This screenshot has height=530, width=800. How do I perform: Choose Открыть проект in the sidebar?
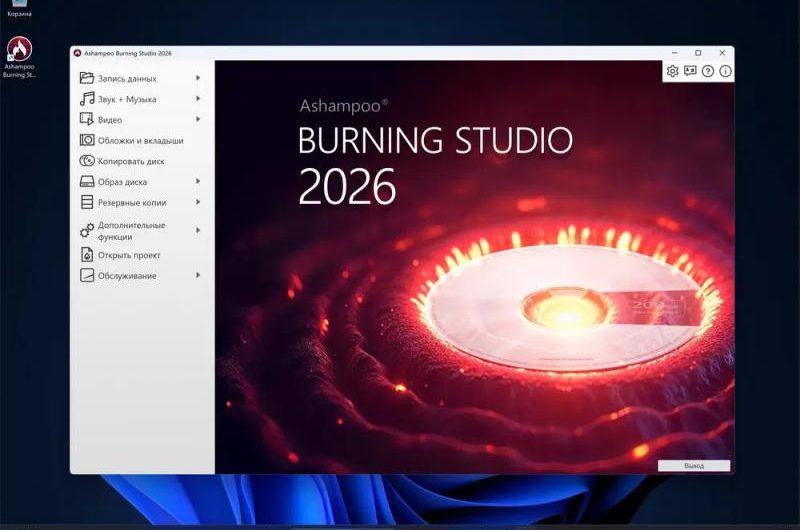coord(141,255)
